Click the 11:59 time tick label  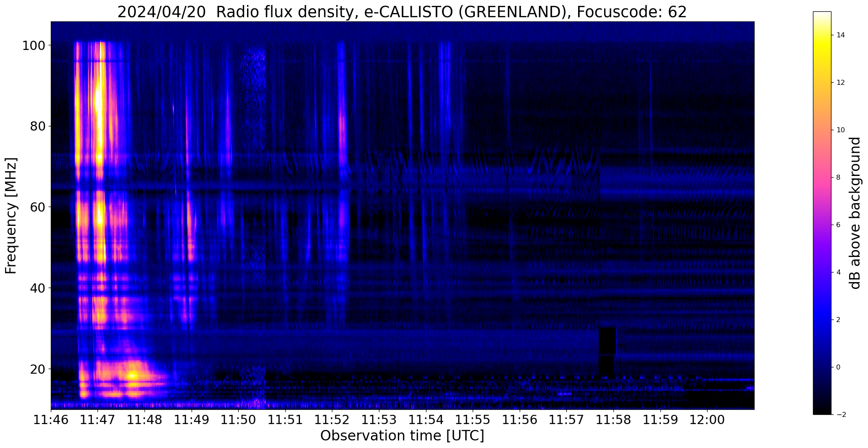(x=661, y=420)
